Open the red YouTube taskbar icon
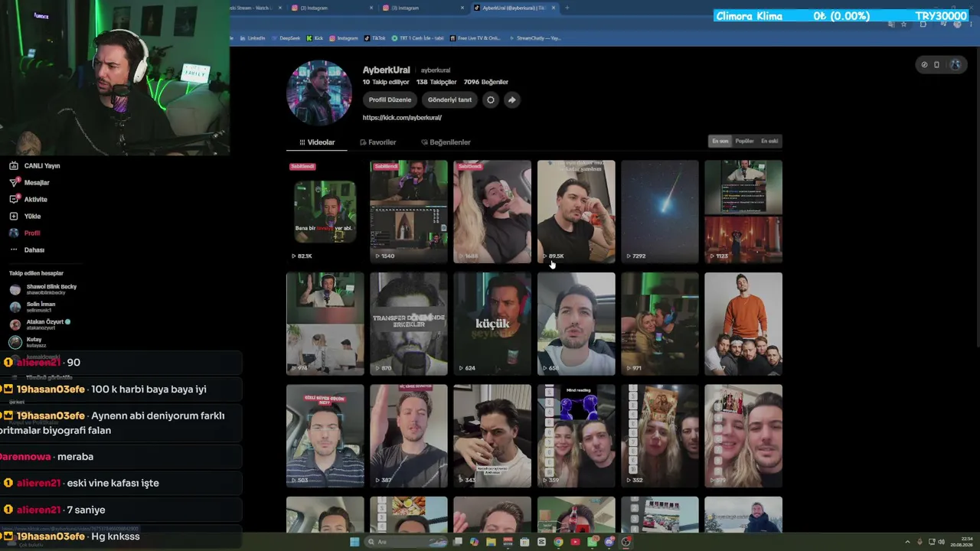980x551 pixels. 575,542
